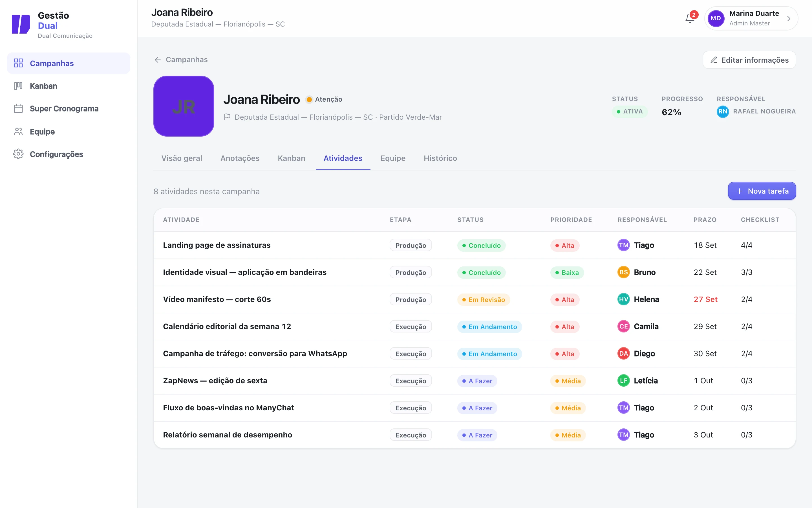Click the DA avatar for Diego
The width and height of the screenshot is (812, 508).
[x=623, y=353]
